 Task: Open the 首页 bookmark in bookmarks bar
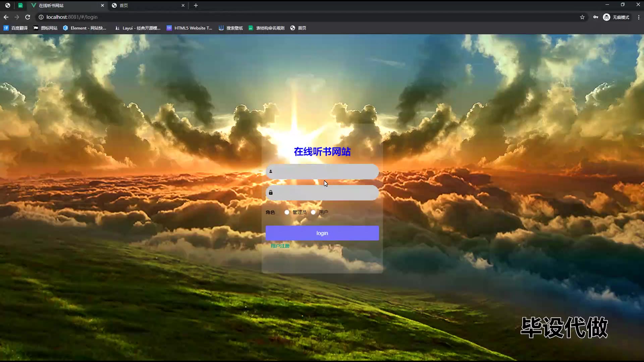tap(298, 28)
